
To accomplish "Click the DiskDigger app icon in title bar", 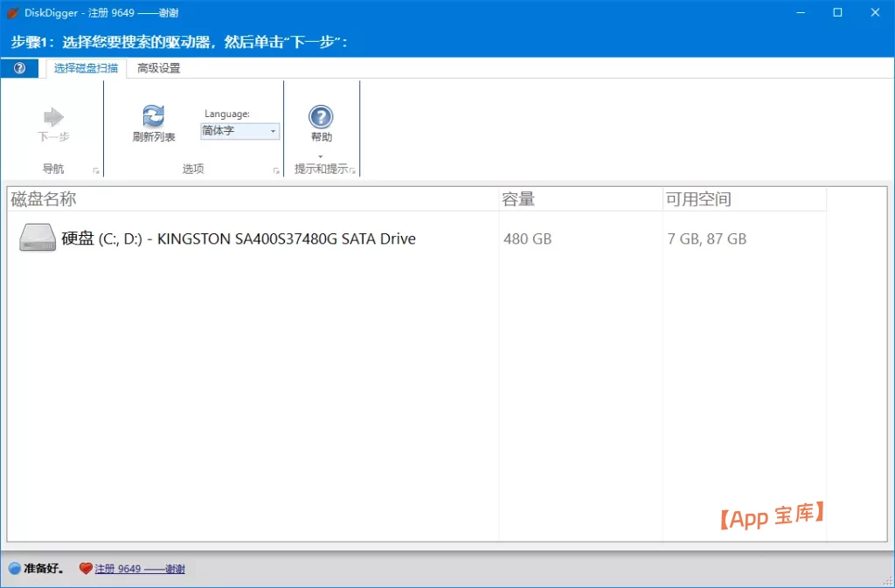I will tap(12, 13).
